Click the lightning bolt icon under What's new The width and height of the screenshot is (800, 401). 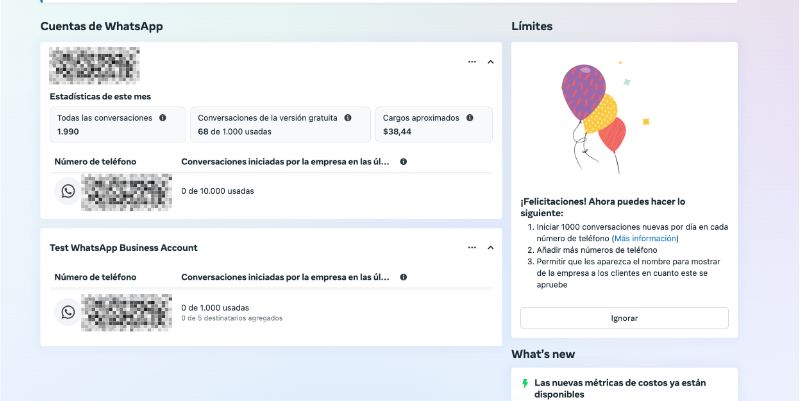point(525,383)
